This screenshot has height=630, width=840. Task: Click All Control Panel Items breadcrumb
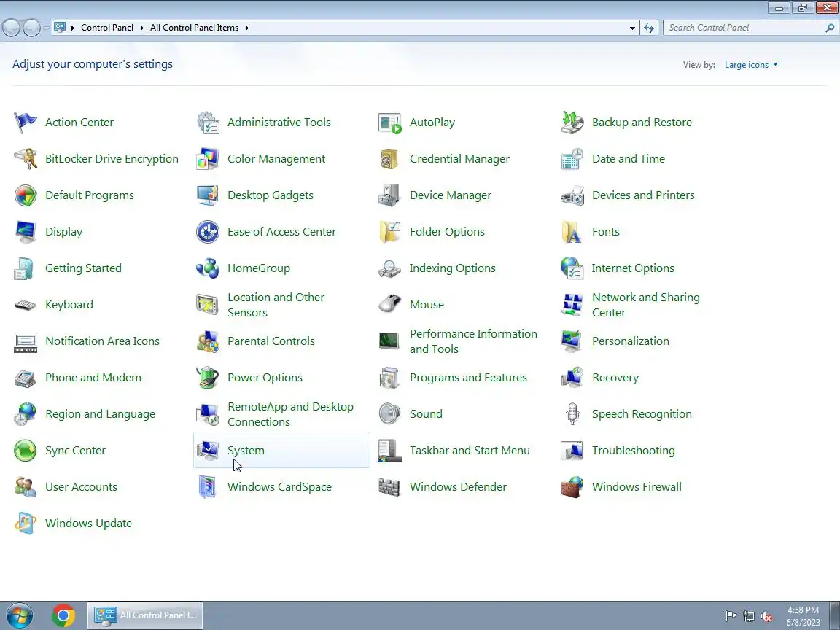[x=194, y=28]
